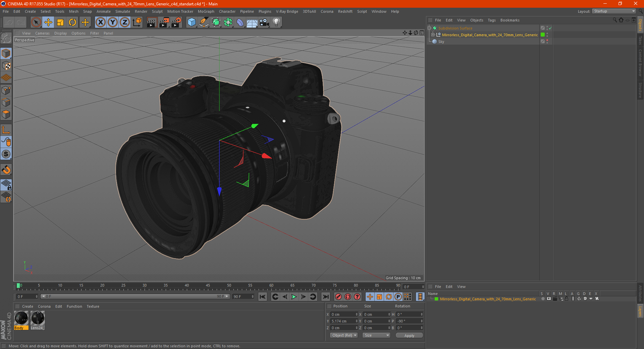Select the Live Selection arrow tool
The width and height of the screenshot is (644, 349).
[36, 22]
